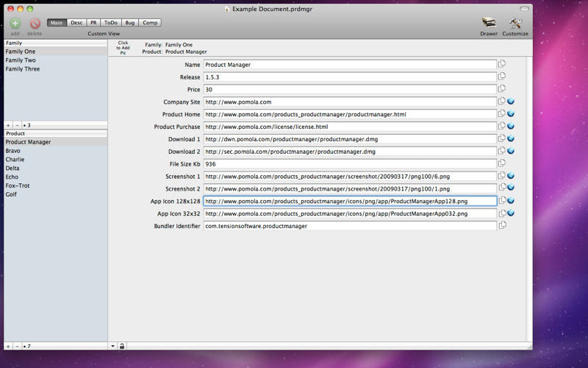Copy the Screenshot 1 URL
The height and width of the screenshot is (368, 588).
[x=502, y=175]
